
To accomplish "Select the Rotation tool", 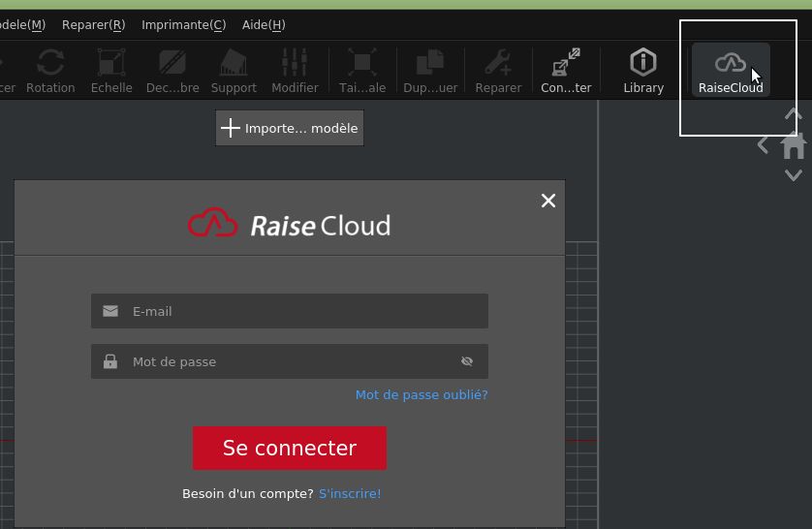I will 50,71.
